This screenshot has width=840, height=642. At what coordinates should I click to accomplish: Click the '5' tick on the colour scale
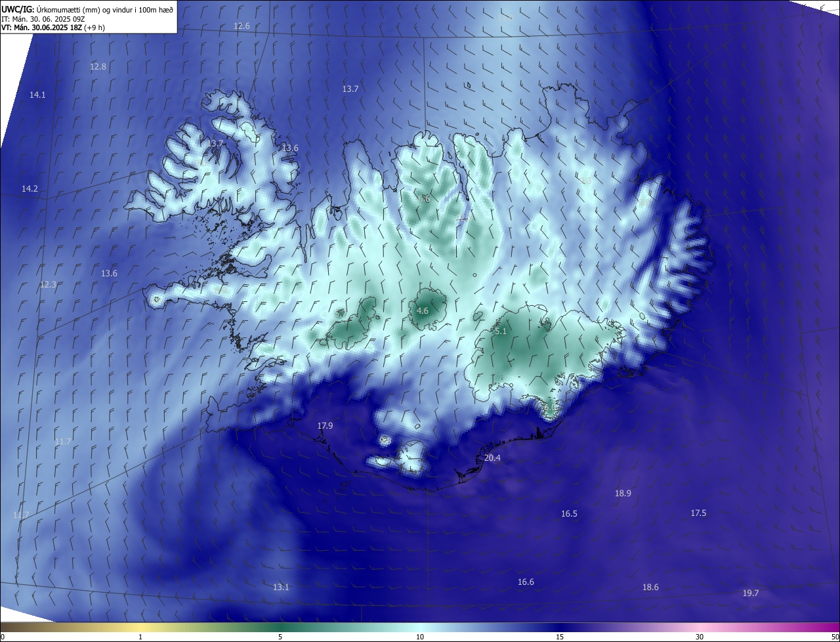[280, 637]
